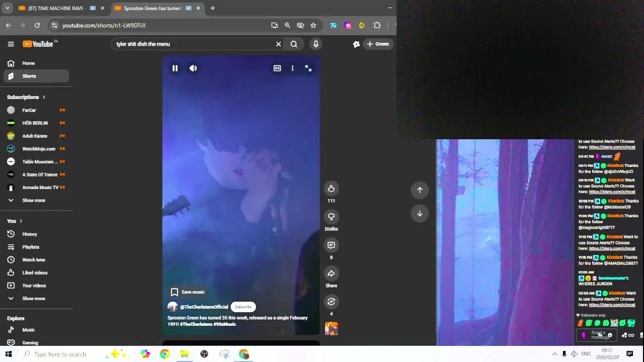Select Shorts in the YouTube sidebar

[36, 76]
